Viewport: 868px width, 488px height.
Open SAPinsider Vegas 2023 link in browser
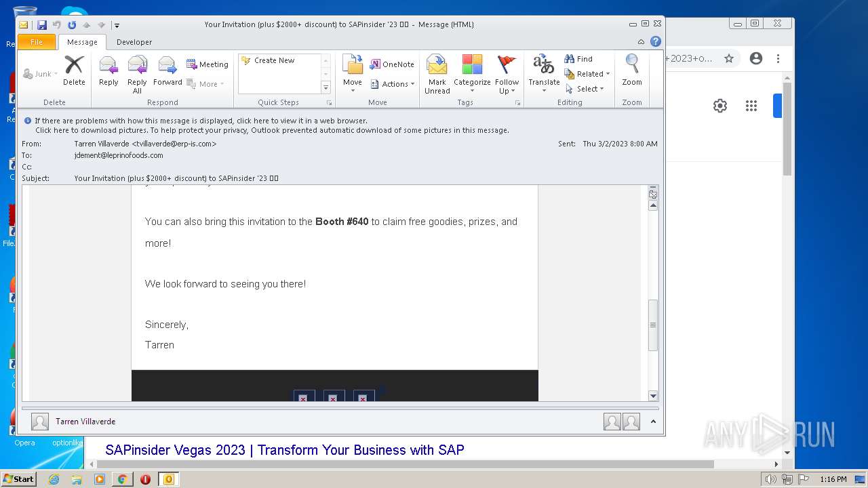tap(285, 450)
